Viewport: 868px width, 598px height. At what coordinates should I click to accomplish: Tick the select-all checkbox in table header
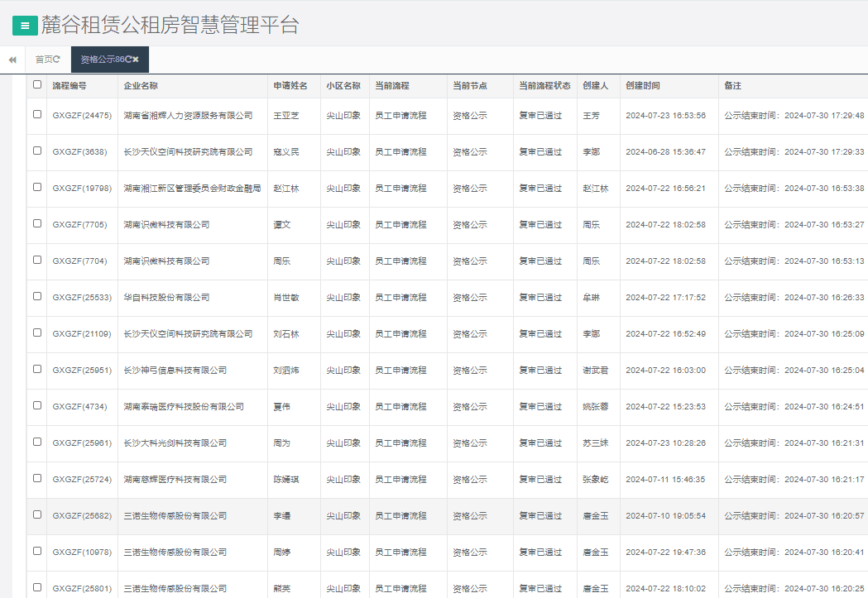coord(37,84)
